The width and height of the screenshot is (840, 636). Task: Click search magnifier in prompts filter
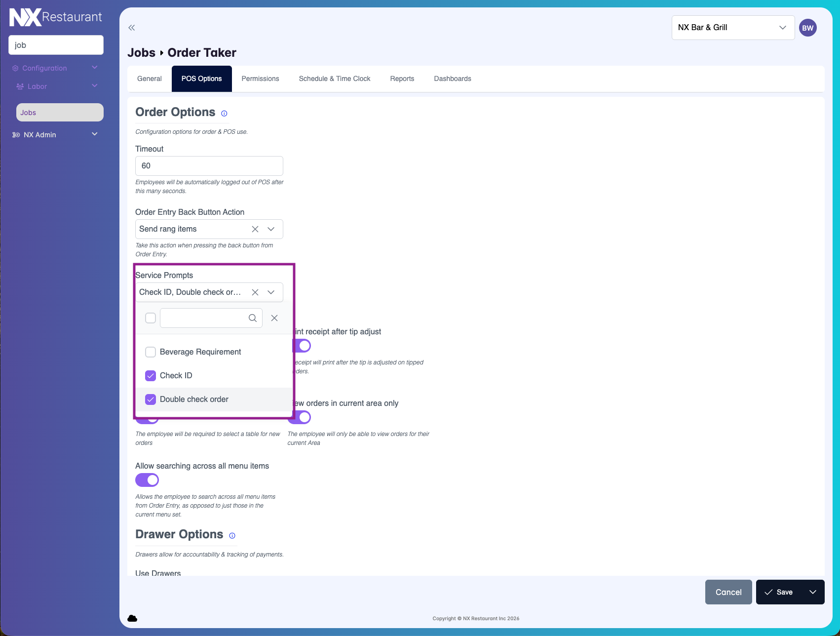[x=253, y=318]
